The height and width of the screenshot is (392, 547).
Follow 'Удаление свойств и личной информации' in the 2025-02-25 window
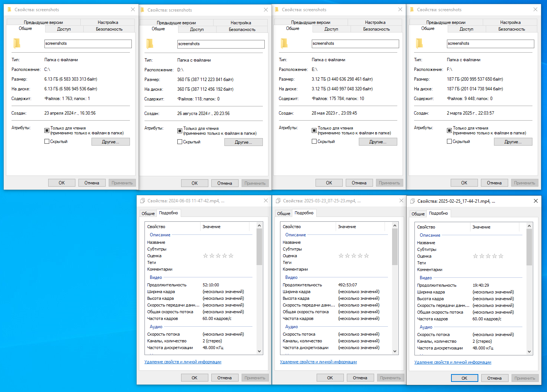453,362
